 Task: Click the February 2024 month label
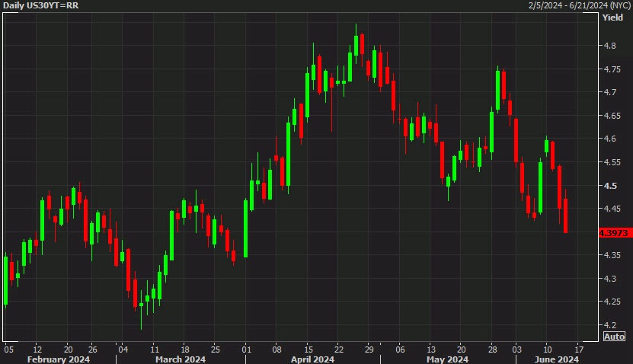[x=57, y=359]
